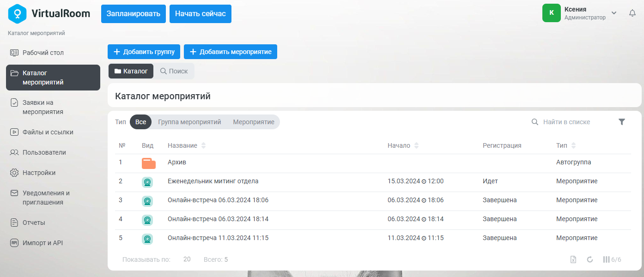Open Уведомления и приглашения section

coord(53,198)
